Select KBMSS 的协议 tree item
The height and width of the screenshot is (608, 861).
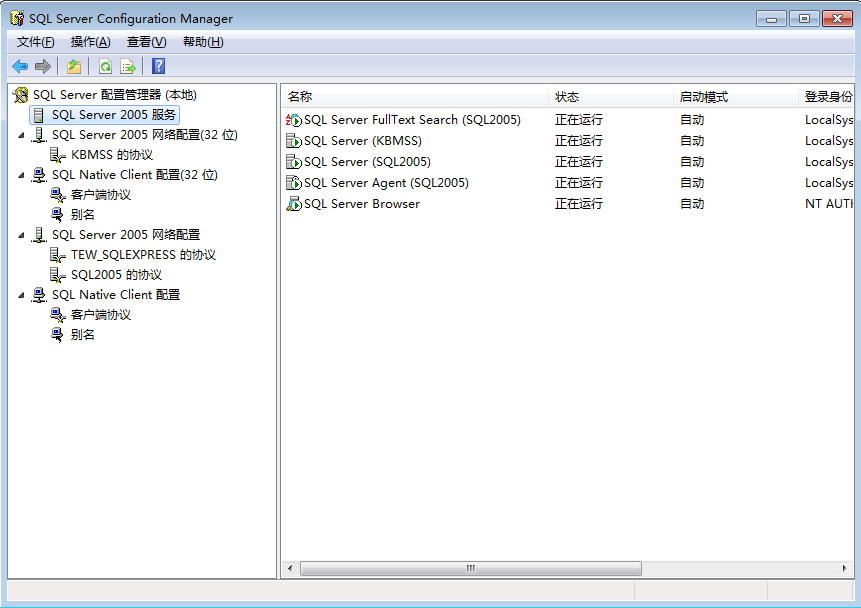(111, 155)
